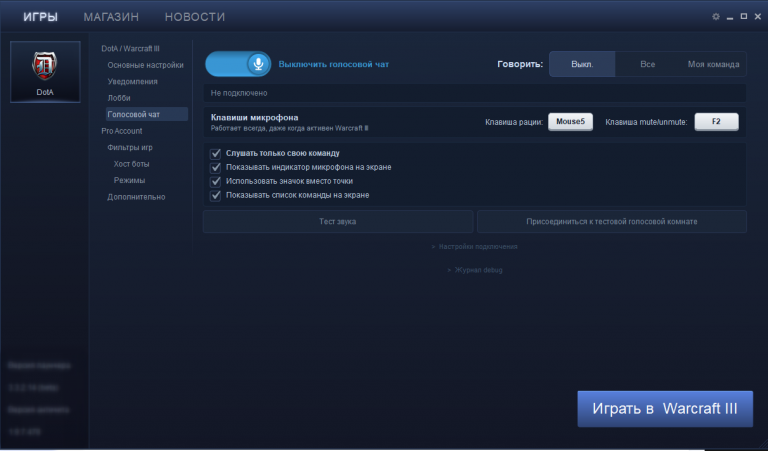
Task: Open Хост боты settings
Action: [x=131, y=164]
